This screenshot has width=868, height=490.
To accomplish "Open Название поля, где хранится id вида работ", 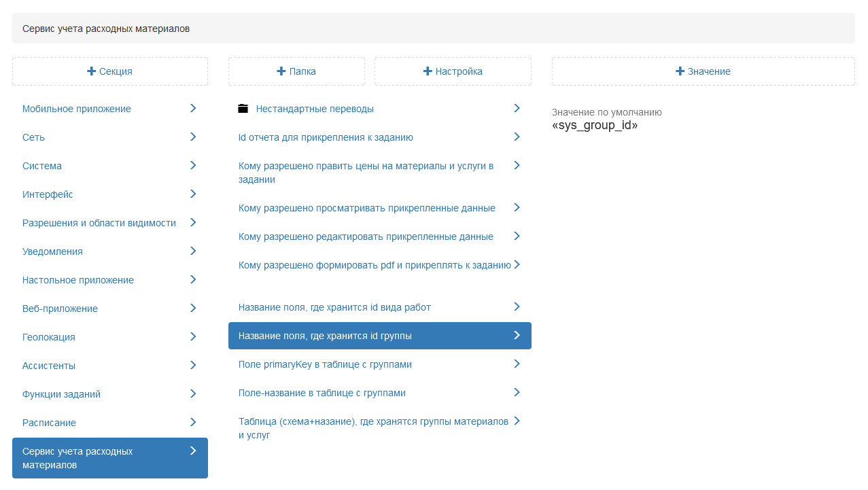I will (x=334, y=307).
